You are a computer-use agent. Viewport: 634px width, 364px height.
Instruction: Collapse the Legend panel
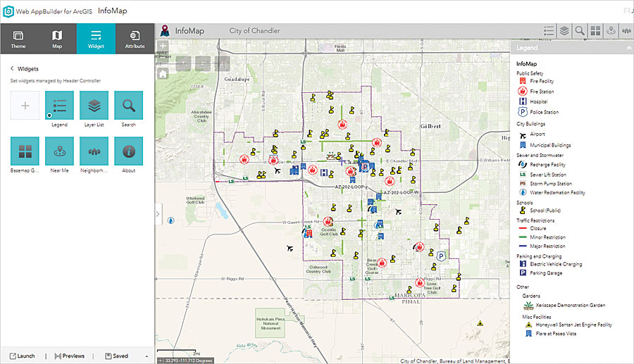(x=629, y=48)
